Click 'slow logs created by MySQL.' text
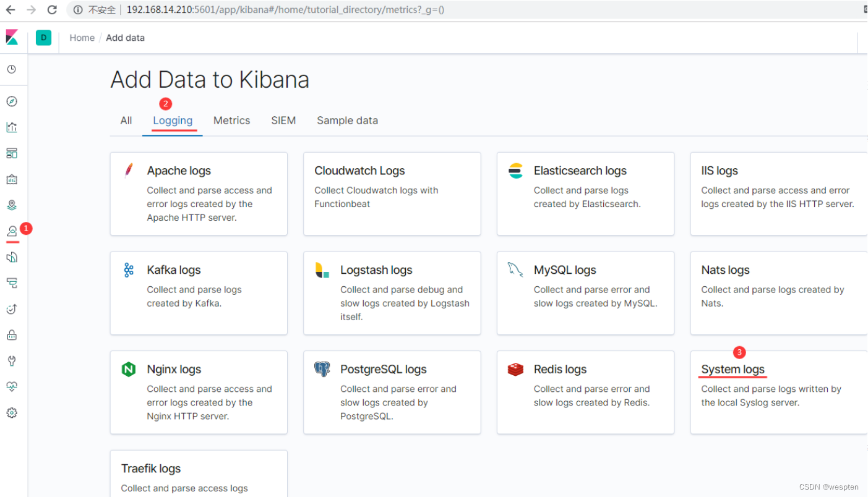The image size is (868, 497). 595,304
